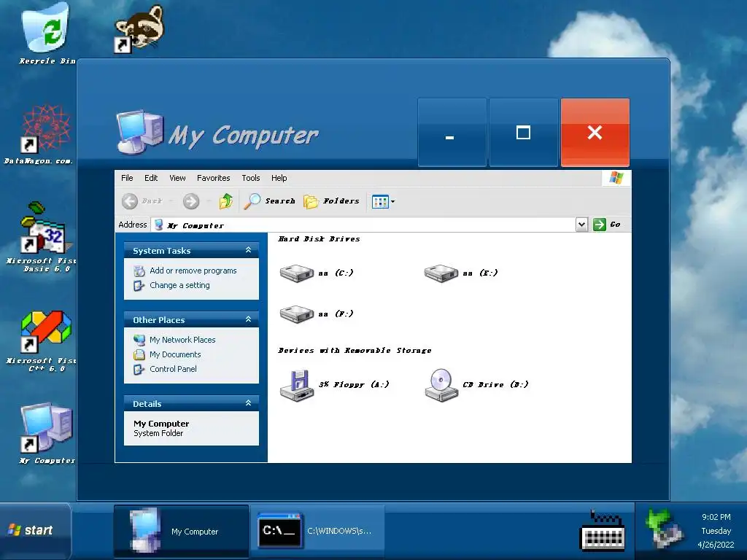Open the Tools menu
This screenshot has width=747, height=560.
[x=251, y=178]
